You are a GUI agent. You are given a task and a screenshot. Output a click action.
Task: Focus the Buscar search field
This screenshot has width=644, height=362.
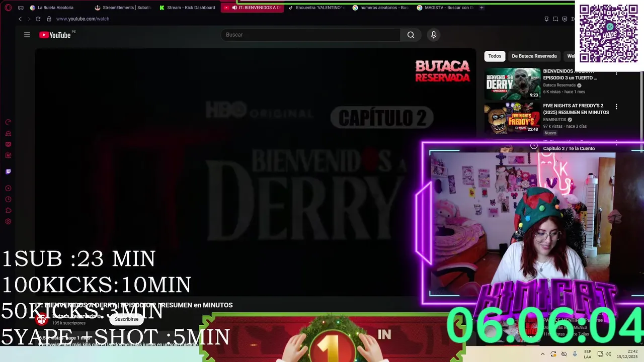[x=311, y=35]
